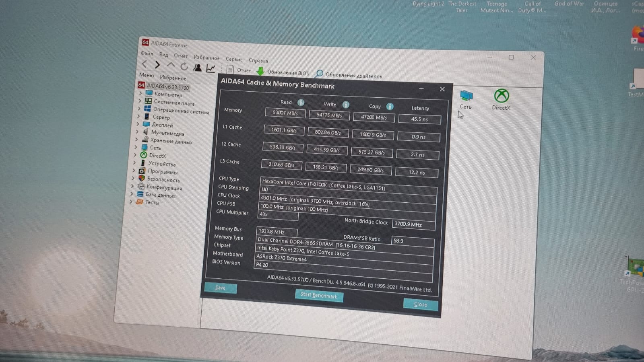This screenshot has height=362, width=644.
Task: Open the DirectX icon in the right pane
Action: (501, 99)
